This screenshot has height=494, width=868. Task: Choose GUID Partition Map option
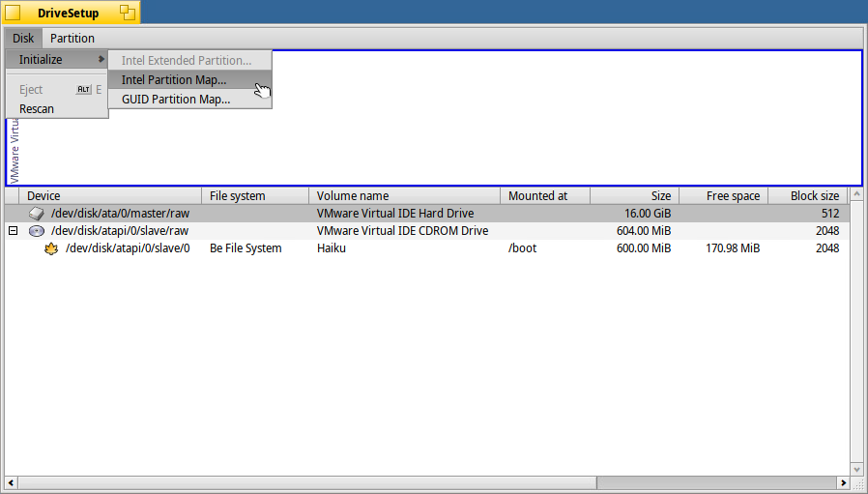[x=176, y=99]
